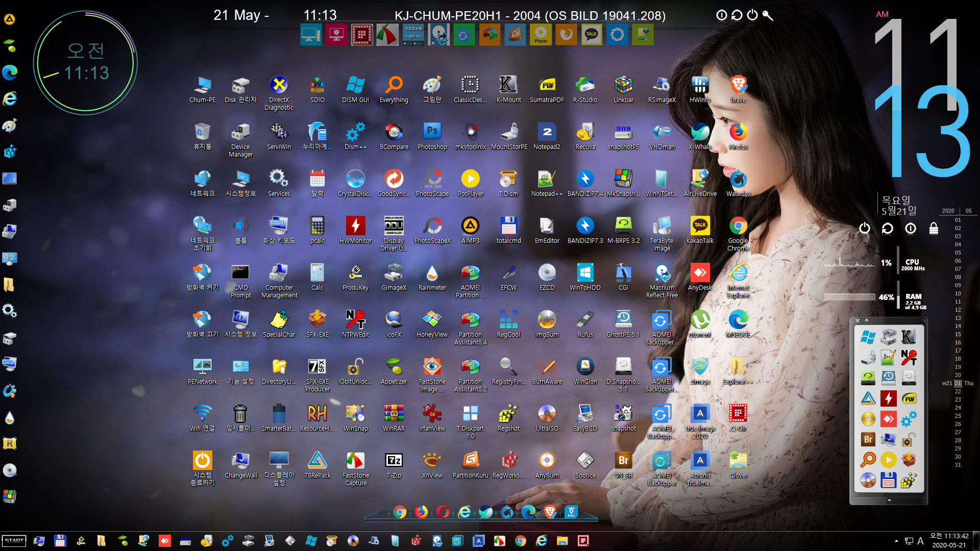This screenshot has height=551, width=980.
Task: Open Device Manager desktop icon
Action: 241,140
